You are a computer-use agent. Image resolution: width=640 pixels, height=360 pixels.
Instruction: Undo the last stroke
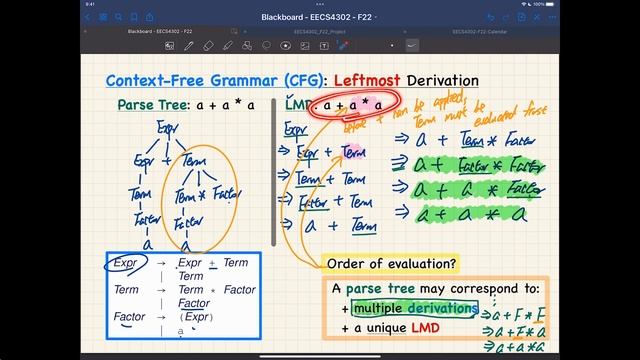[x=491, y=18]
